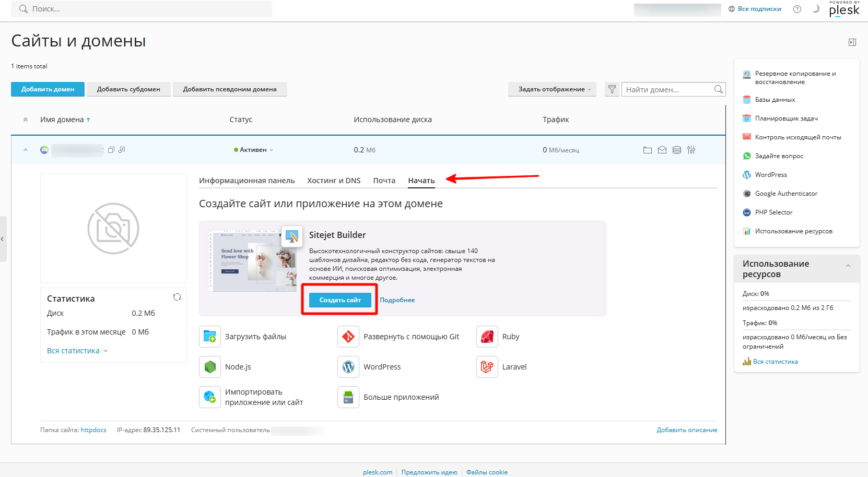The height and width of the screenshot is (477, 868).
Task: Expand the All statistics dropdown in the Statistics card
Action: click(77, 351)
